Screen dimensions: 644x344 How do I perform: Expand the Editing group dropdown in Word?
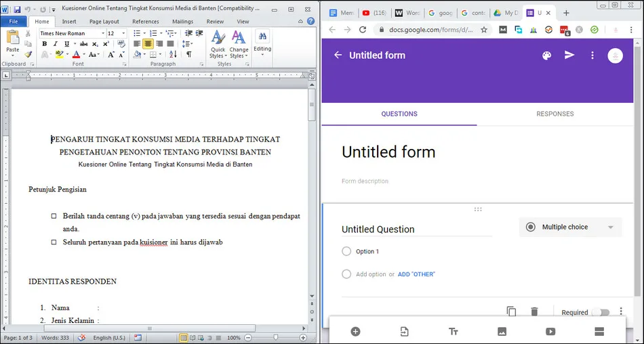point(262,43)
